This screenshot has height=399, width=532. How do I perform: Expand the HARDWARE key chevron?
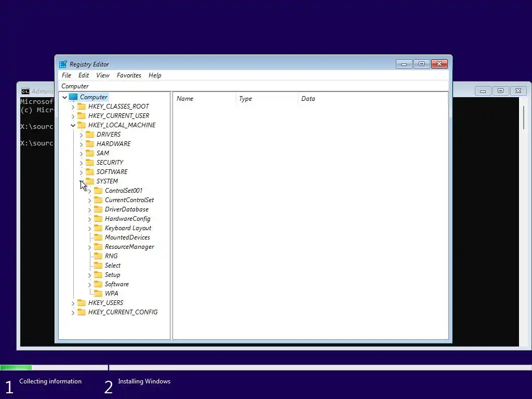pos(82,144)
